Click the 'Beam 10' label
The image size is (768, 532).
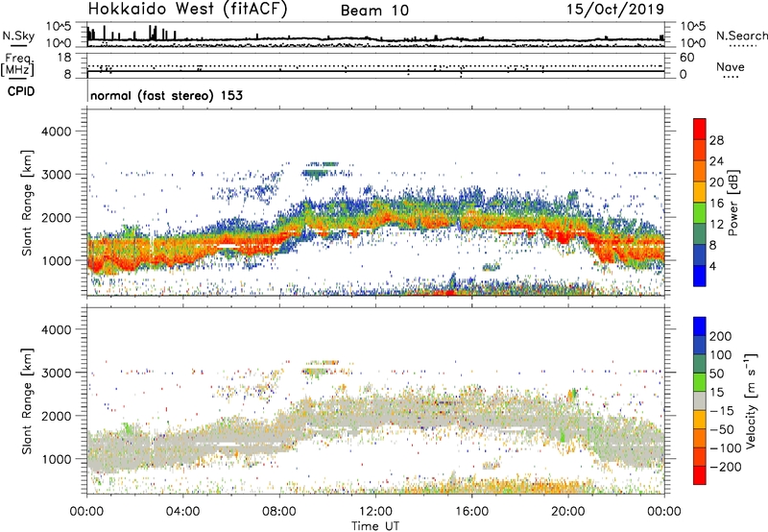point(374,11)
